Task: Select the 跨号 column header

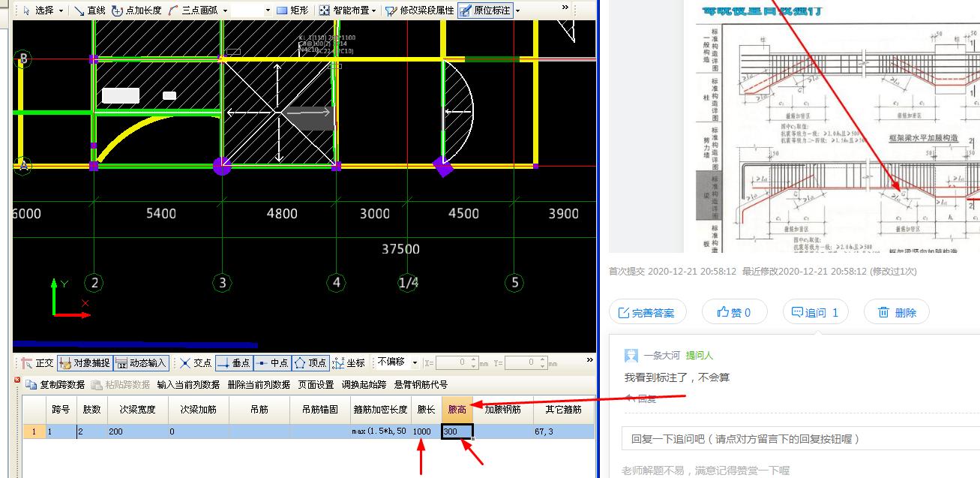Action: tap(61, 410)
